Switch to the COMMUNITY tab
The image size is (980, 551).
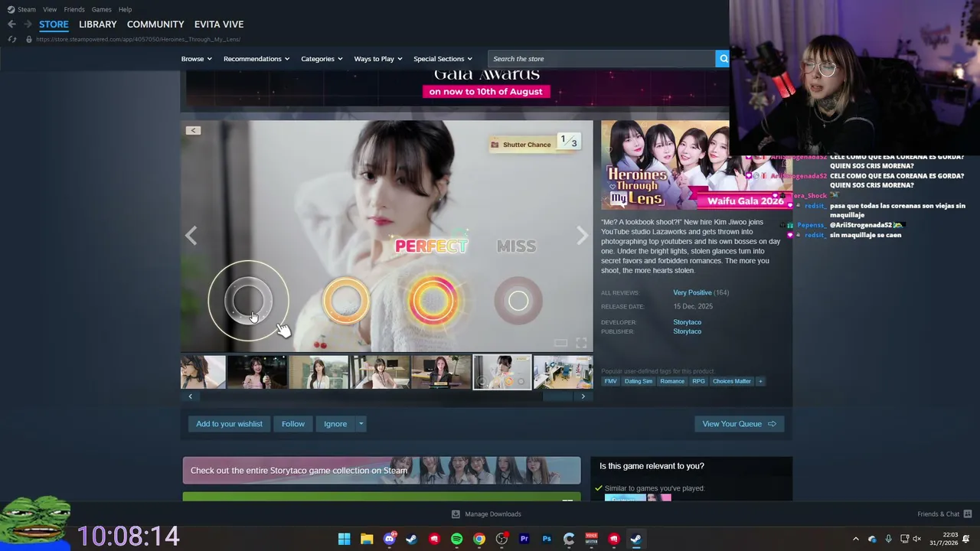pos(155,24)
